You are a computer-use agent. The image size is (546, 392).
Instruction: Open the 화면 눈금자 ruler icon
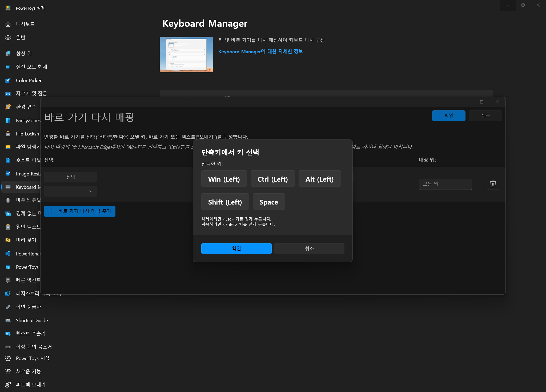[x=8, y=307]
